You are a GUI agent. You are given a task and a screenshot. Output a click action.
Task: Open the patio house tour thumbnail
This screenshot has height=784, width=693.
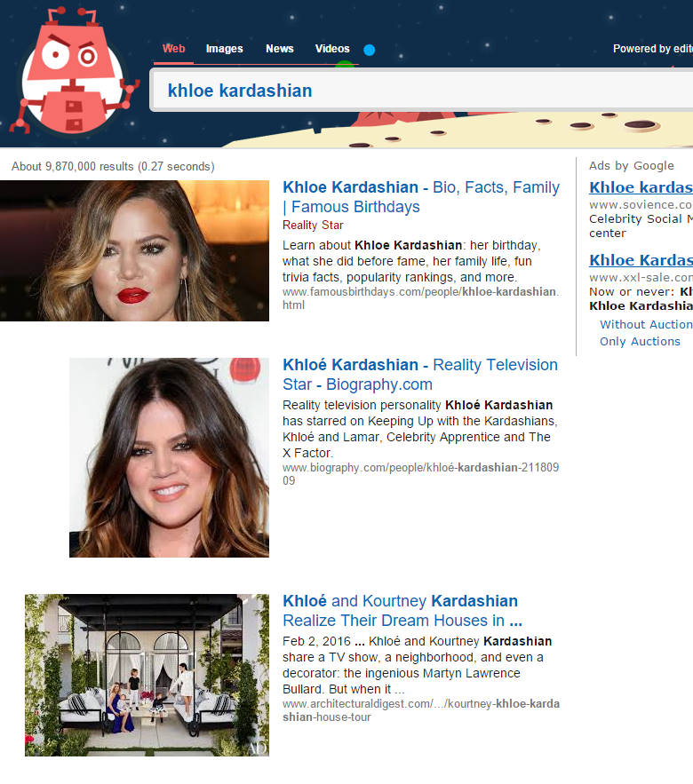pyautogui.click(x=147, y=675)
